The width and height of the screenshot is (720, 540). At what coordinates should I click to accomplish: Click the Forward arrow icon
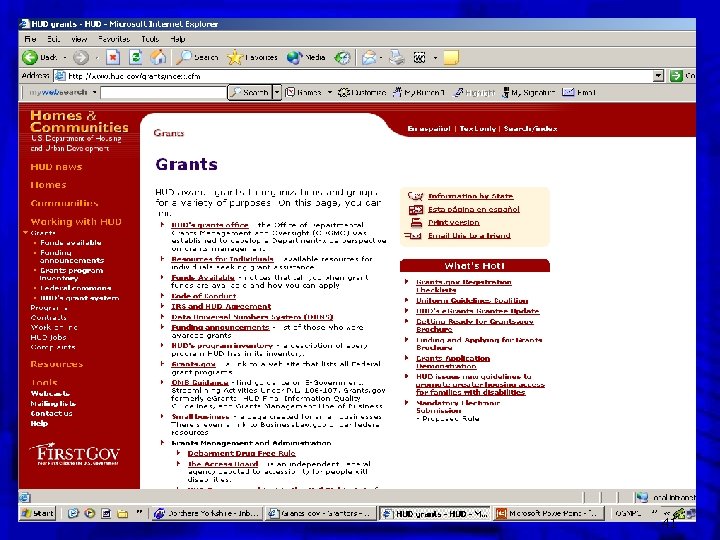pyautogui.click(x=81, y=57)
